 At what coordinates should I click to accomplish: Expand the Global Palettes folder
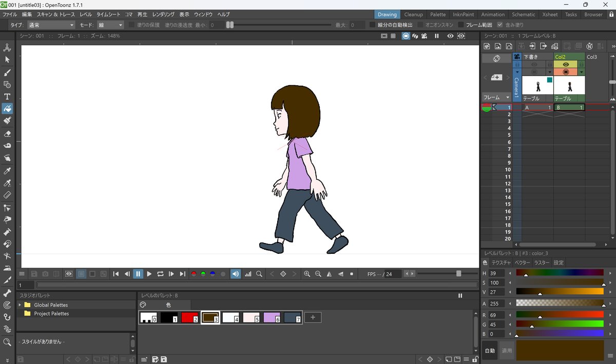21,305
